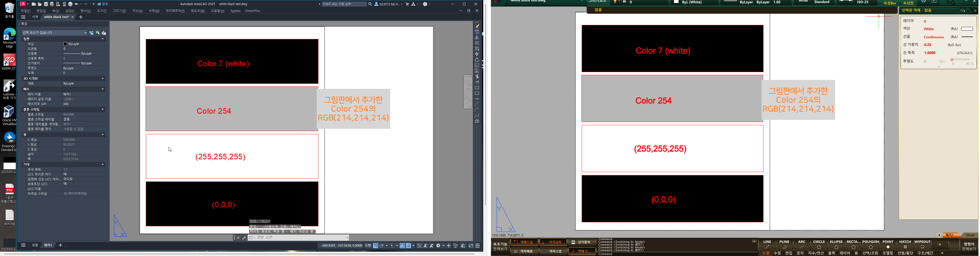Toggle the 격자스냅 button in right CAD window
The width and height of the screenshot is (980, 256).
553,251
